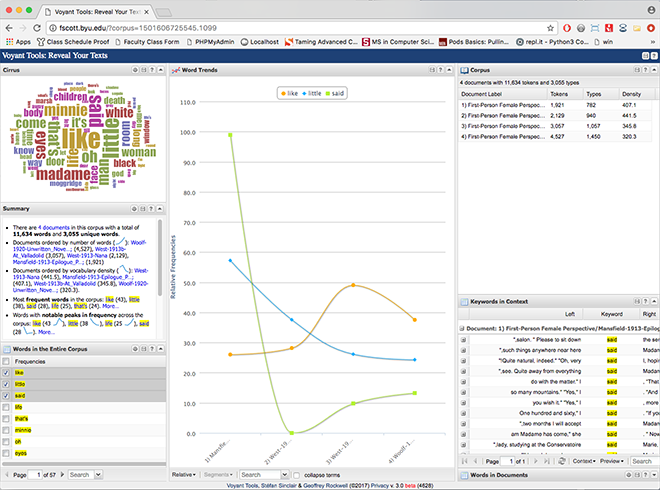660x490 pixels.
Task: Refresh the Keywords in Context grid
Action: [562, 461]
